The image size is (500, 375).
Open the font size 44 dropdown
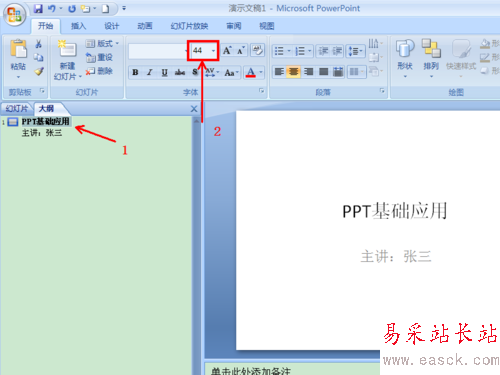pyautogui.click(x=213, y=51)
